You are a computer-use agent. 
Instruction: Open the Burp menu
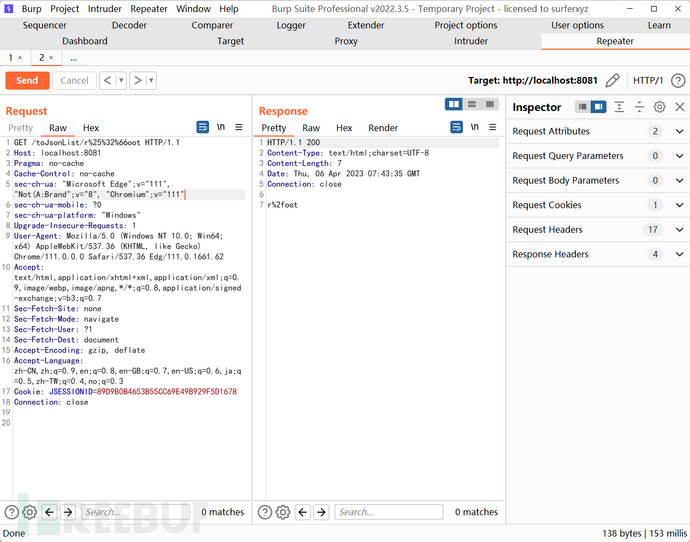(32, 9)
